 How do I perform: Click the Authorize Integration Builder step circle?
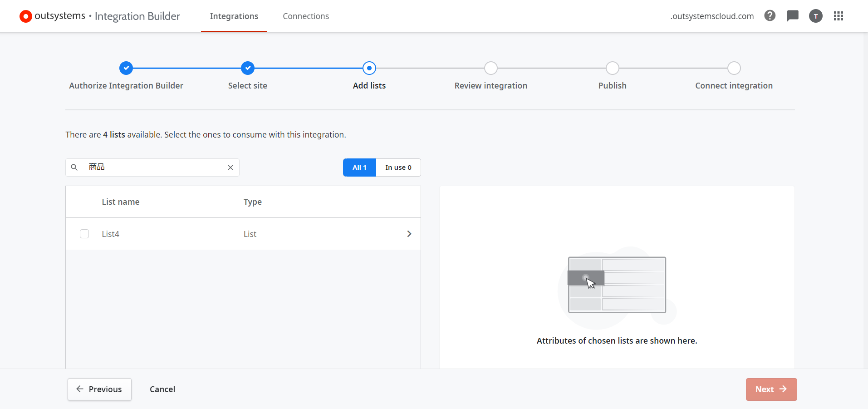tap(126, 68)
